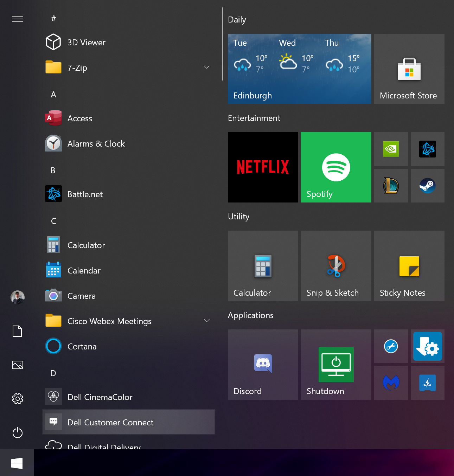
Task: Select the Applications group heading
Action: [251, 315]
